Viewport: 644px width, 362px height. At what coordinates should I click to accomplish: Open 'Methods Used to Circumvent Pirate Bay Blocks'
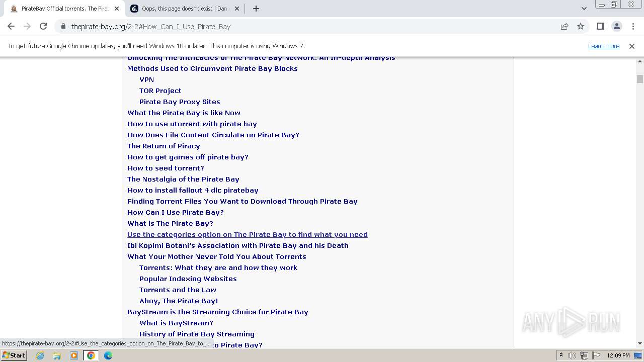tap(212, 68)
